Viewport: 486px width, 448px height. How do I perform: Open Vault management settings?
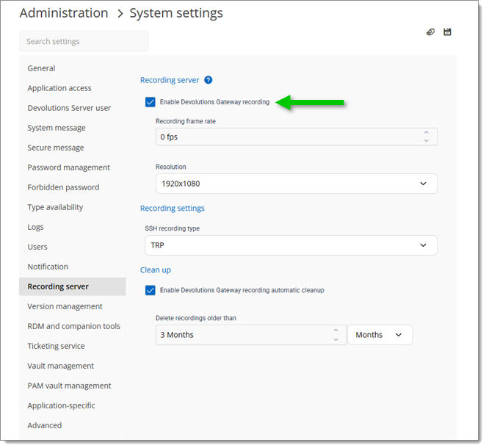click(x=72, y=366)
